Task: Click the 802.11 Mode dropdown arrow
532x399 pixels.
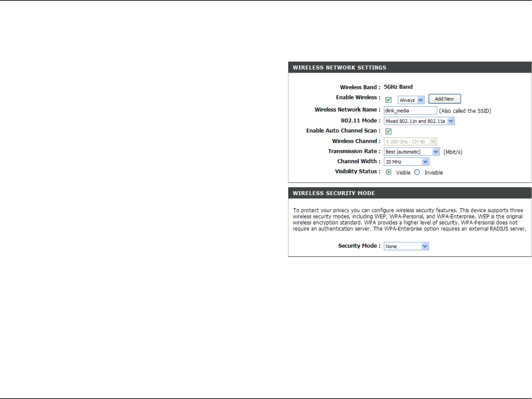Action: pyautogui.click(x=451, y=121)
